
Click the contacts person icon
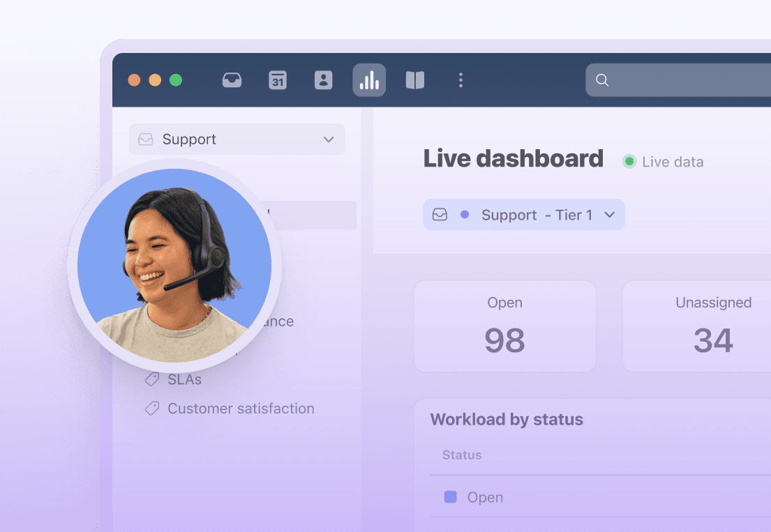click(323, 80)
